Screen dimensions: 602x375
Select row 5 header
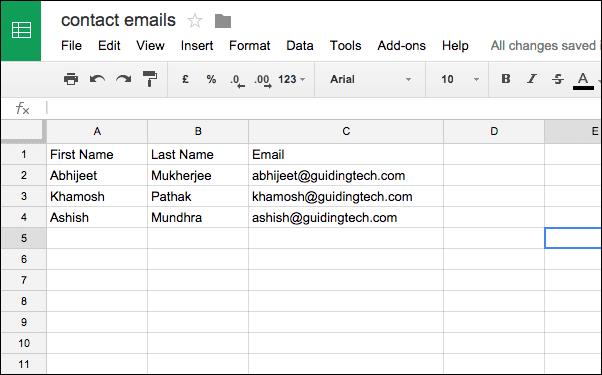point(24,238)
